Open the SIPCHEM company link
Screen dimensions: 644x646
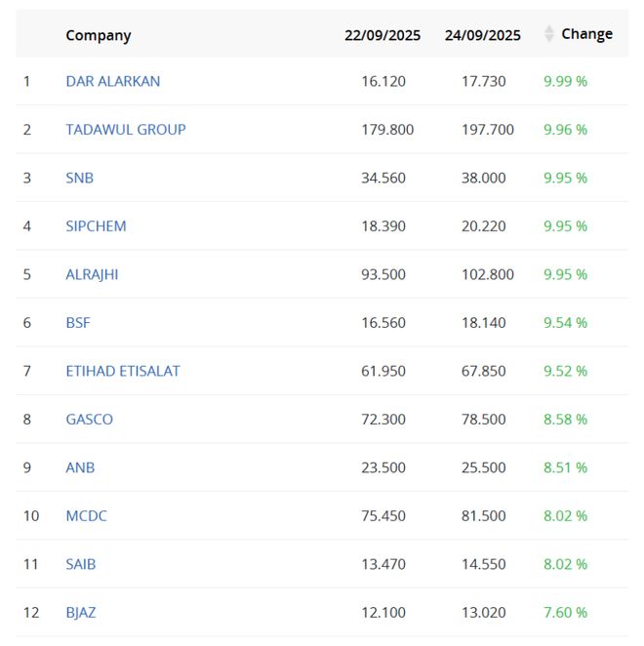coord(96,225)
